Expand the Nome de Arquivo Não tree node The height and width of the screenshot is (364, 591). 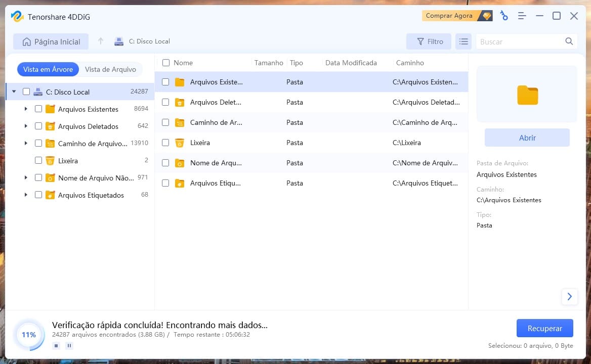[26, 177]
